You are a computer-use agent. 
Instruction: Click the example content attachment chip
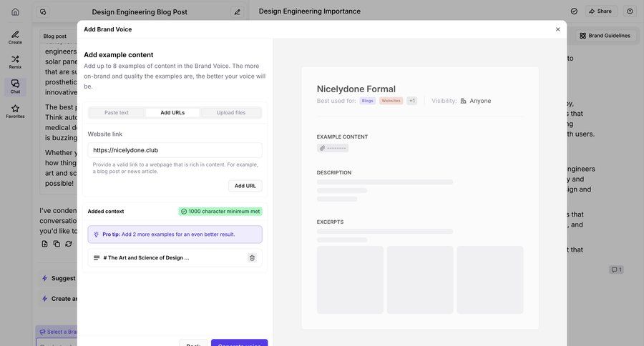click(x=333, y=148)
